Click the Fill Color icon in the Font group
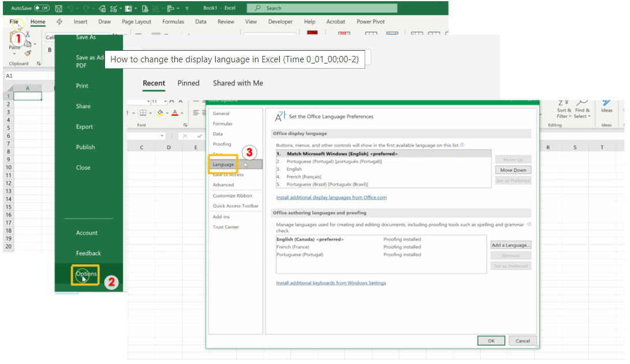Viewport: 630px width, 364px height. tap(160, 112)
